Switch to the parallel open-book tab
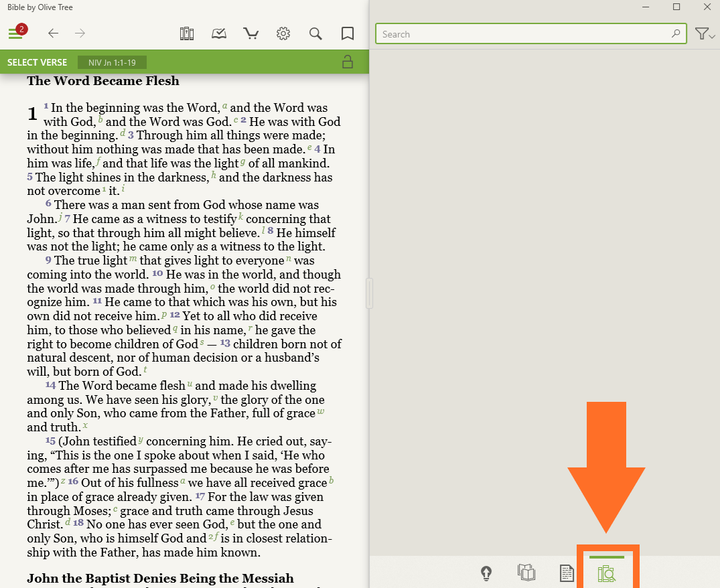The image size is (720, 588). [526, 573]
